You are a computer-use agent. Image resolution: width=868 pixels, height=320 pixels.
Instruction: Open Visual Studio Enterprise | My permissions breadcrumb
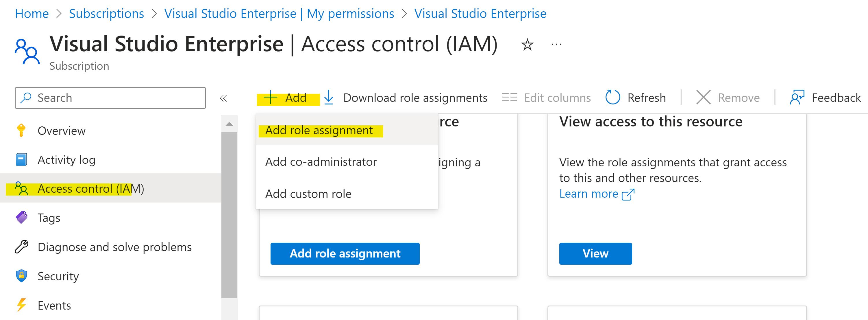click(x=279, y=14)
